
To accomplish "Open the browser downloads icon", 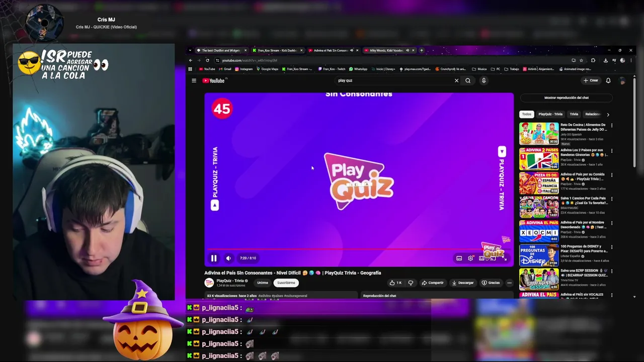I will [x=605, y=60].
